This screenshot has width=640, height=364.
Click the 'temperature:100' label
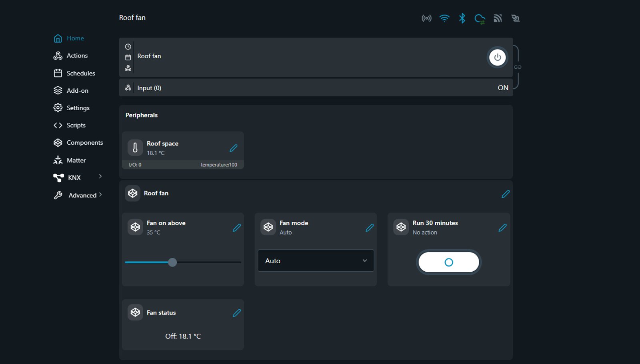219,165
